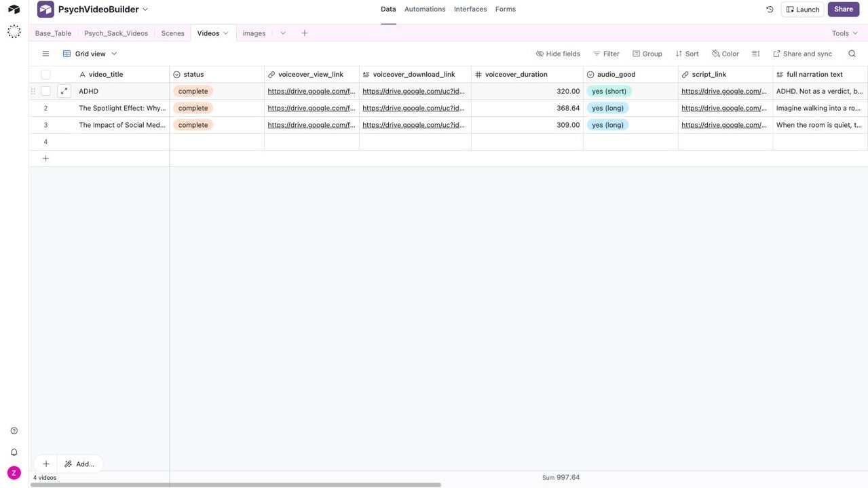Viewport: 868px width, 488px height.
Task: Open the row height icon
Action: click(x=755, y=54)
